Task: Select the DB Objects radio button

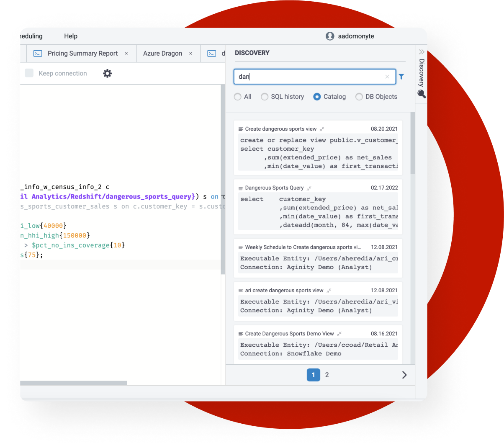Action: click(359, 97)
